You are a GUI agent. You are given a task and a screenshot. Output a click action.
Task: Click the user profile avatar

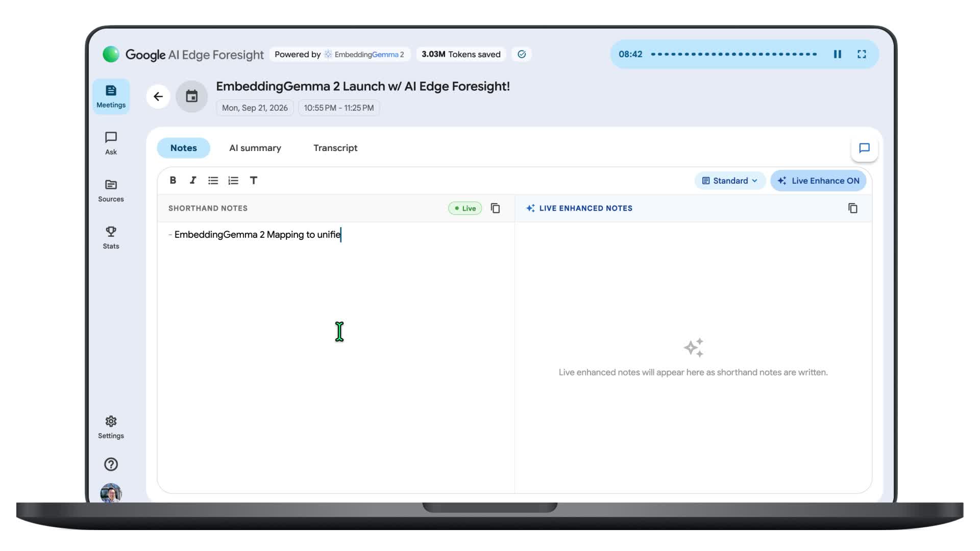point(111,493)
